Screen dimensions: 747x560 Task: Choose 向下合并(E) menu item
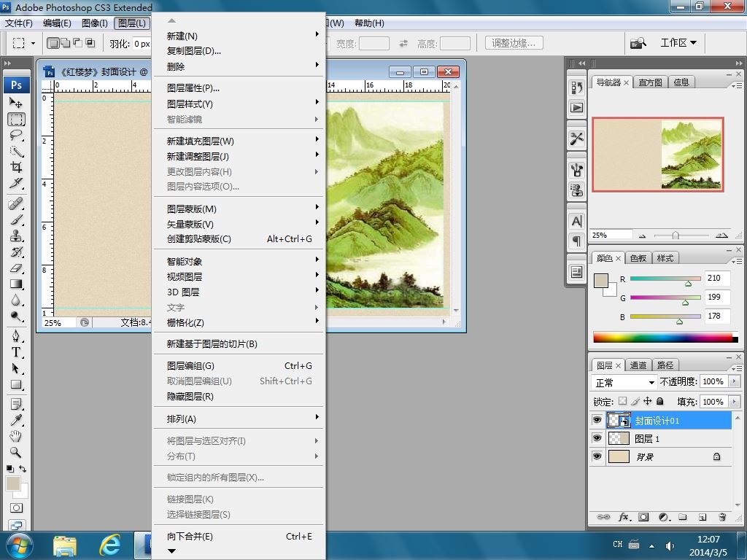click(239, 537)
